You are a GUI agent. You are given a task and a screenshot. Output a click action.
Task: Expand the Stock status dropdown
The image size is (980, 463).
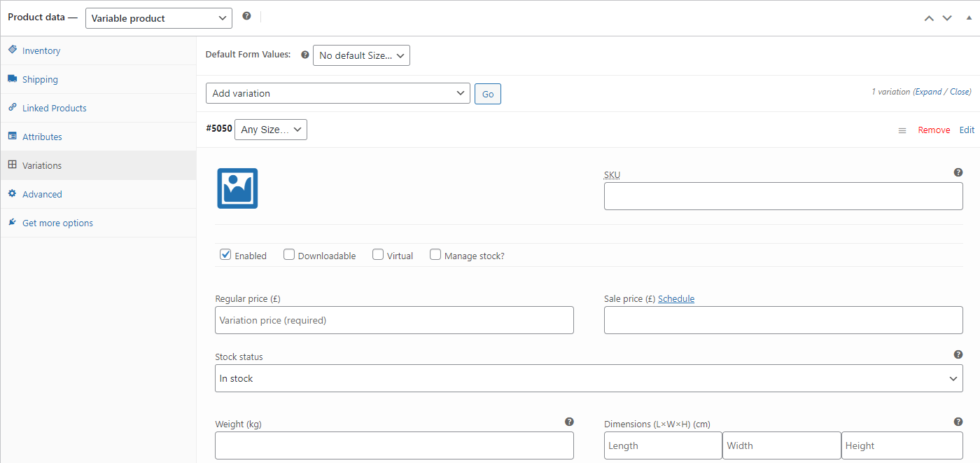[589, 378]
